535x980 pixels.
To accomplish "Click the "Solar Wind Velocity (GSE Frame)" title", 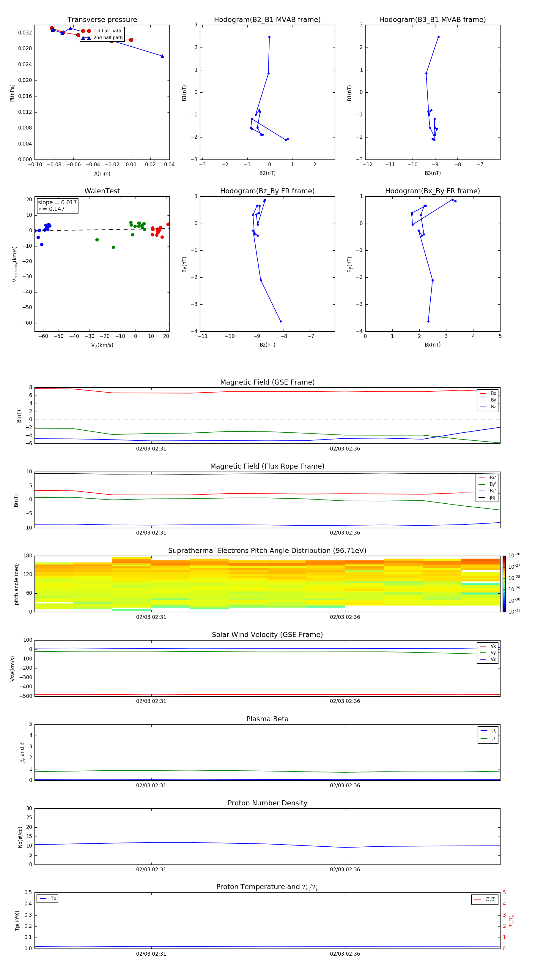I will (x=267, y=635).
